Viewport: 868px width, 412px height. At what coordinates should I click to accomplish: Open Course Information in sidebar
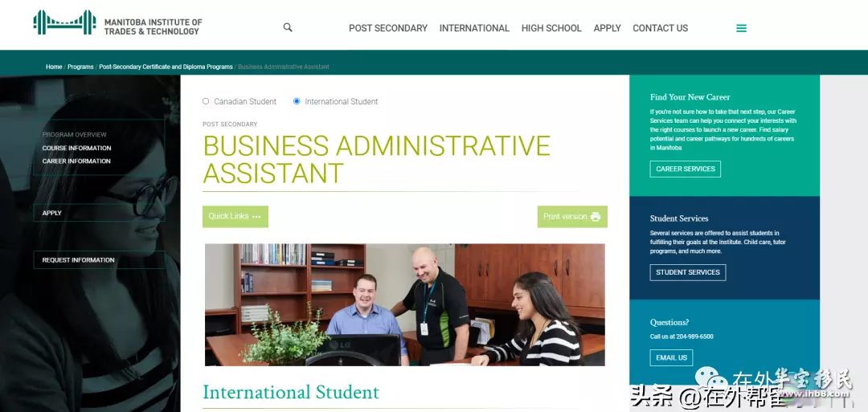76,149
